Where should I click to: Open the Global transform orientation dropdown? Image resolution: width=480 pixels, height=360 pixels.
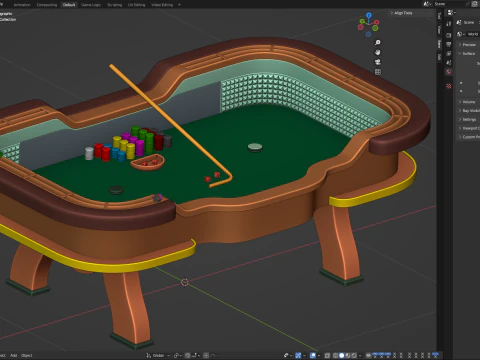(x=158, y=355)
